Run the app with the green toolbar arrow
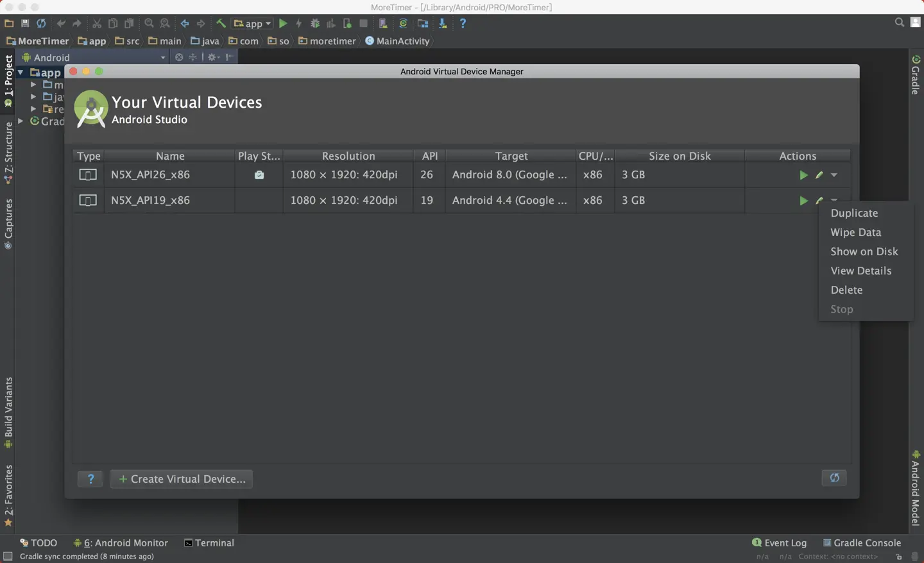Image resolution: width=924 pixels, height=563 pixels. (x=283, y=23)
